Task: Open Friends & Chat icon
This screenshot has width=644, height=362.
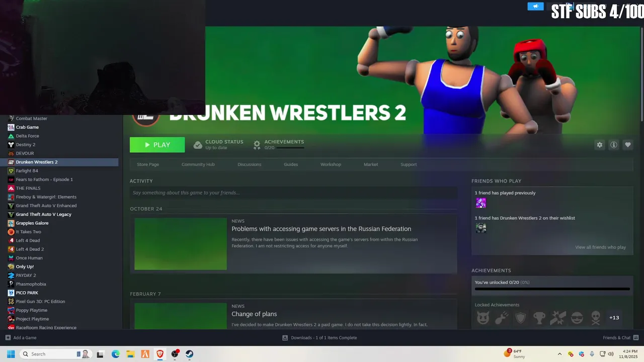Action: point(636,338)
